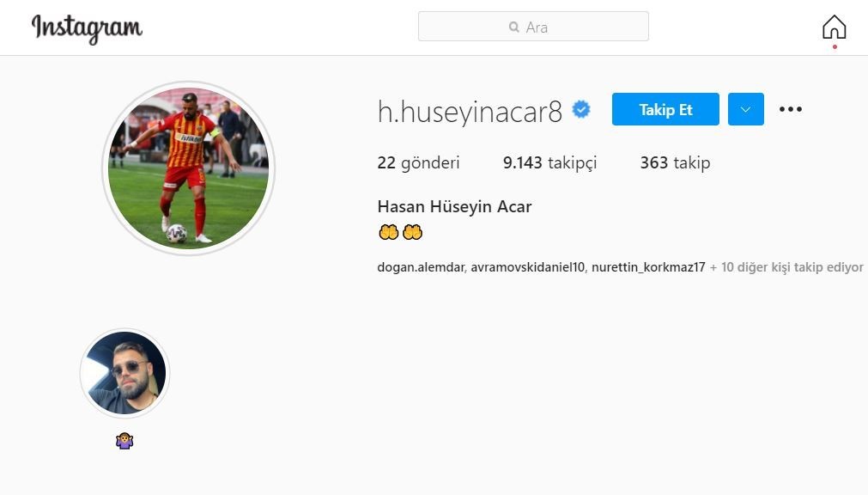Open the footballer profile picture
The image size is (868, 495).
pos(188,168)
